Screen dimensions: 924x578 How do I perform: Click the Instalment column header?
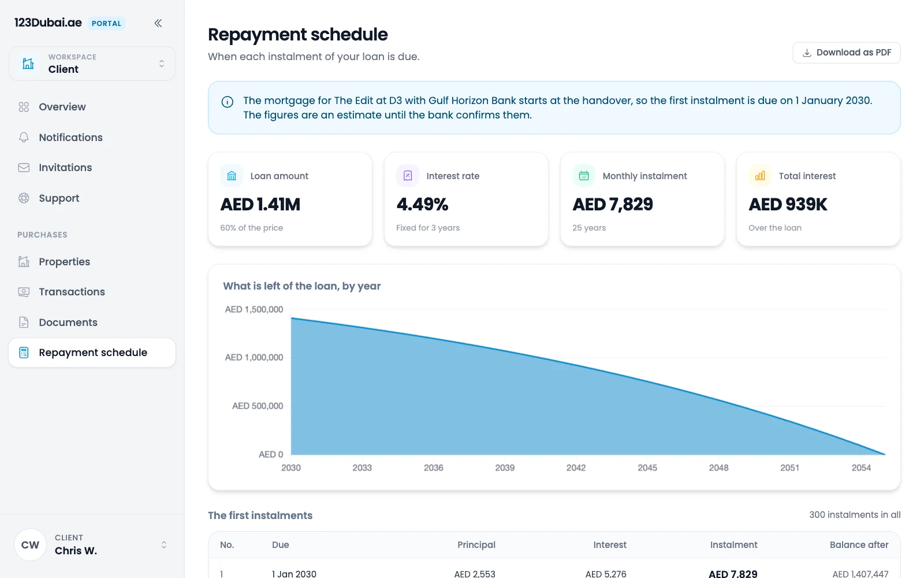[x=733, y=544]
